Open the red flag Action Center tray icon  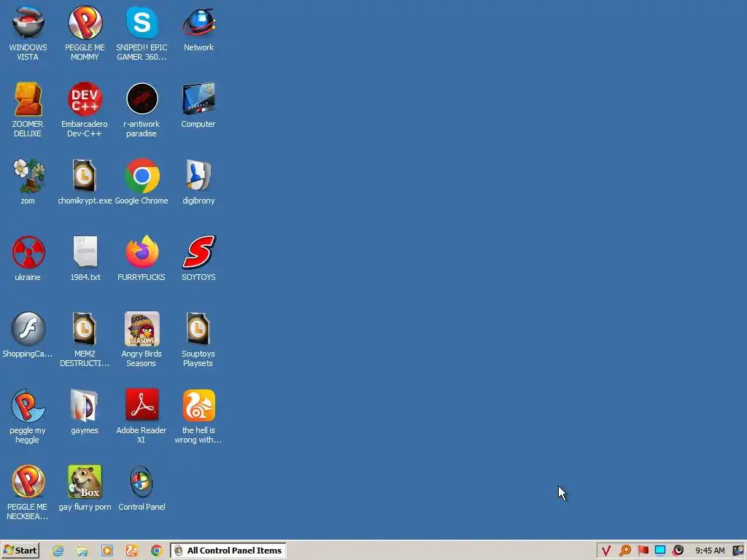643,551
